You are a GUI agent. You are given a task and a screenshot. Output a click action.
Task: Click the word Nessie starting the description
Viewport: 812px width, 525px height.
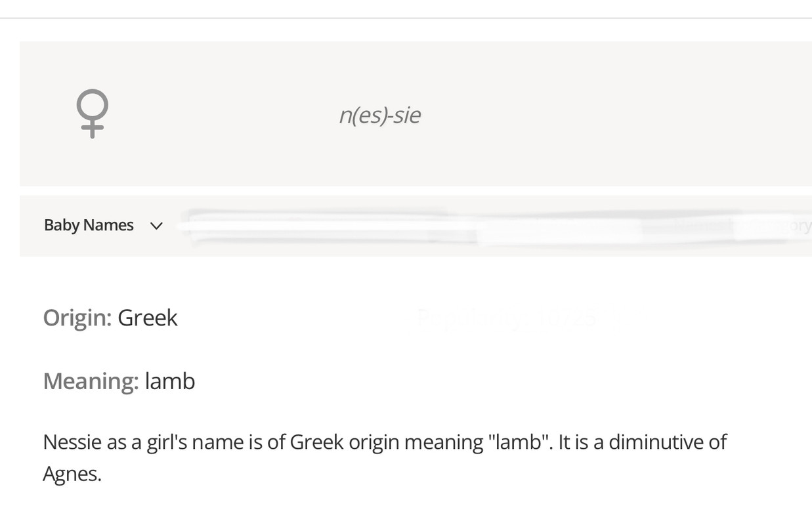72,442
